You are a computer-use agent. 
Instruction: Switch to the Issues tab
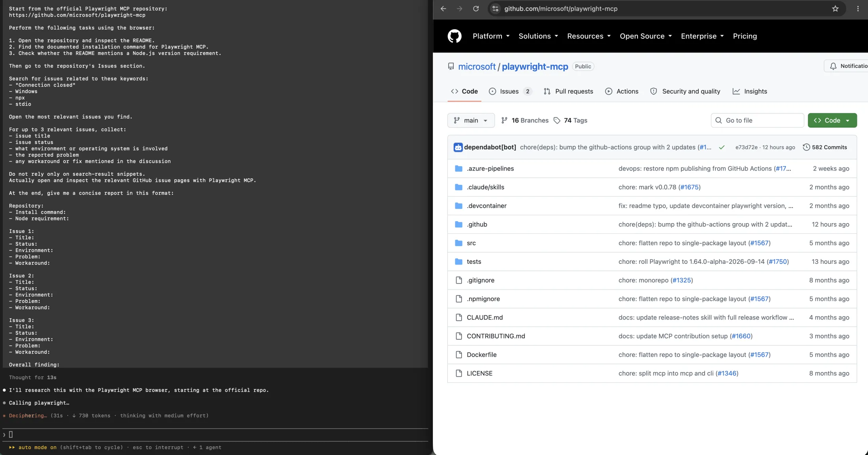point(511,91)
